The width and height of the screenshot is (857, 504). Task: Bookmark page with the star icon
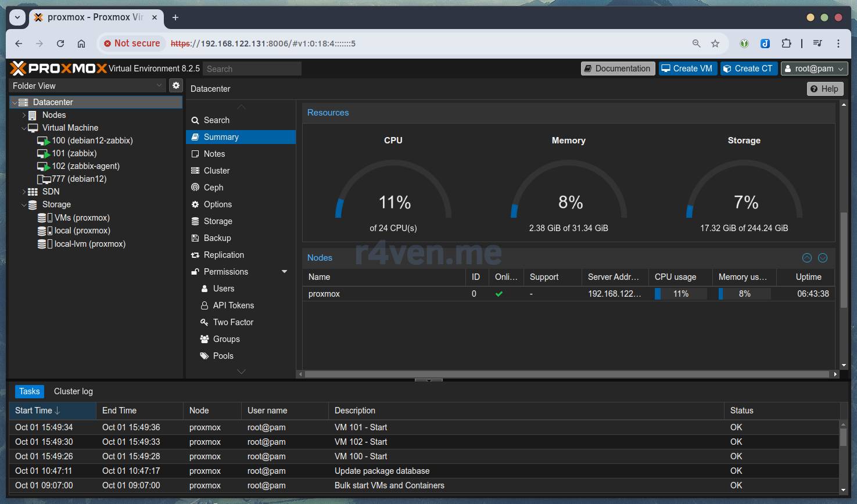coord(715,44)
